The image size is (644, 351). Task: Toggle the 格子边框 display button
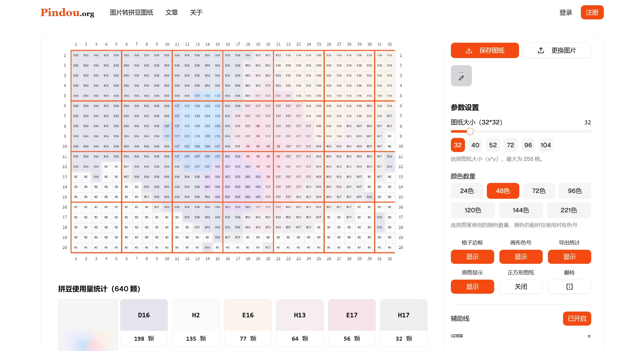[x=472, y=257]
